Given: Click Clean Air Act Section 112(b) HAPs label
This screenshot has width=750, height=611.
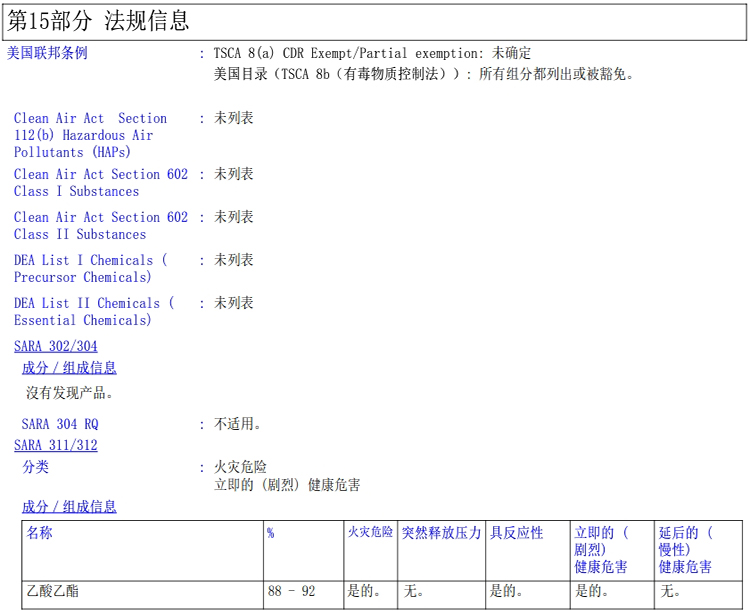Looking at the screenshot, I should (x=90, y=135).
